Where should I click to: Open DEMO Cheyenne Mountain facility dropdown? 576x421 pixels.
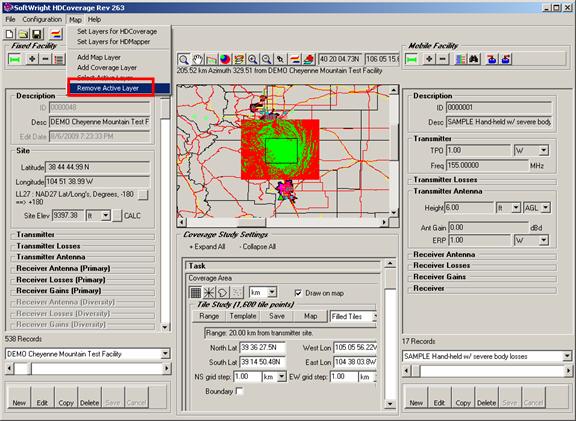click(165, 354)
